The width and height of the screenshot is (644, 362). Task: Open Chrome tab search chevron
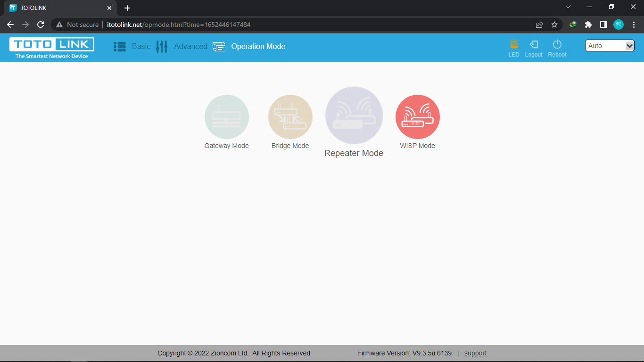click(x=568, y=7)
